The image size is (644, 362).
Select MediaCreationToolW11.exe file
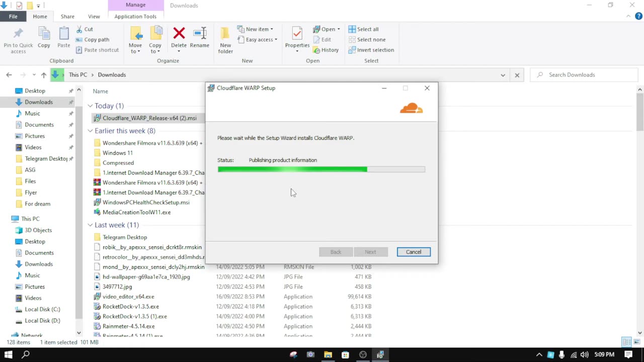point(136,212)
